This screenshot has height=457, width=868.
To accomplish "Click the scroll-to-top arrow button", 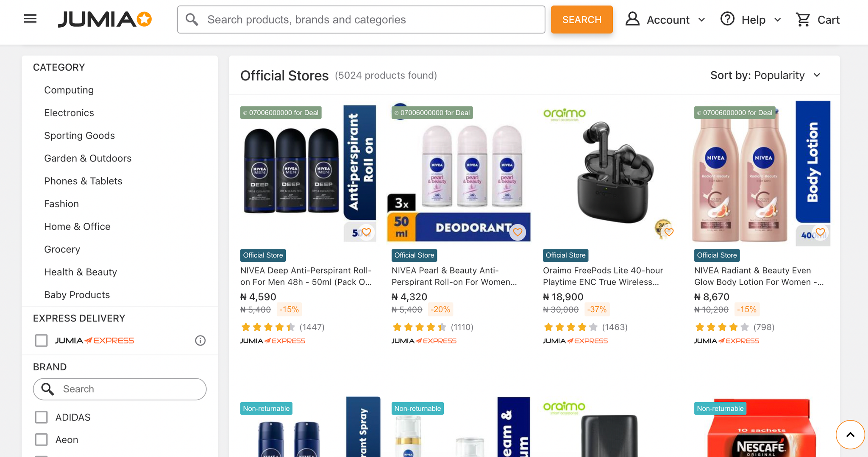I will click(x=850, y=435).
